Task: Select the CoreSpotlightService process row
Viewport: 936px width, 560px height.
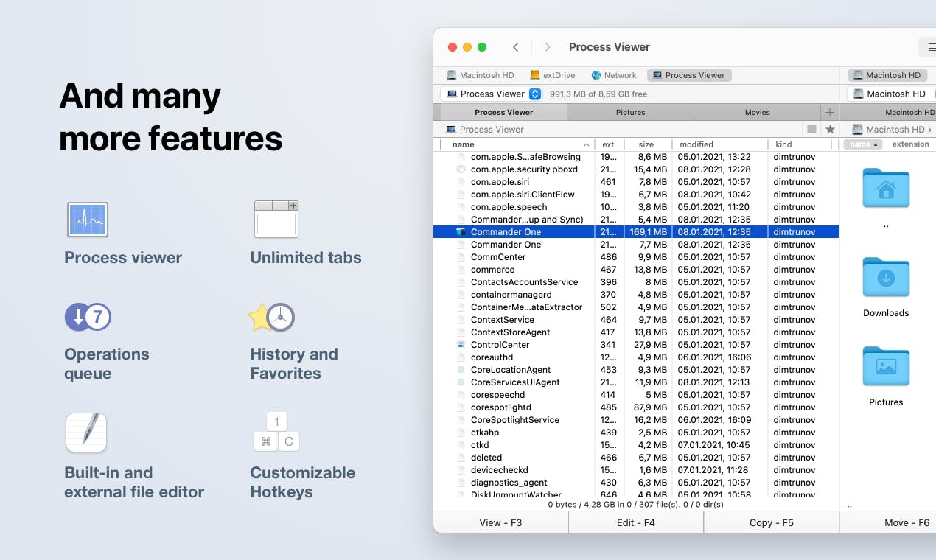Action: tap(637, 420)
